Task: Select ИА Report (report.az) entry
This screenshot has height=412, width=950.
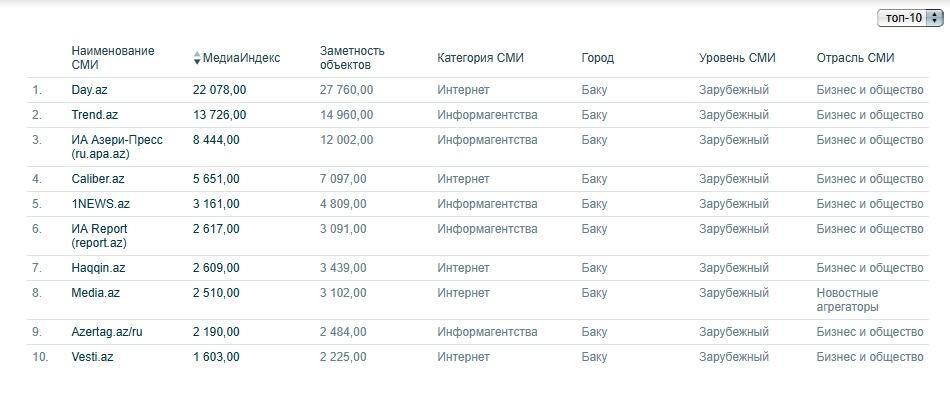Action: pos(99,236)
